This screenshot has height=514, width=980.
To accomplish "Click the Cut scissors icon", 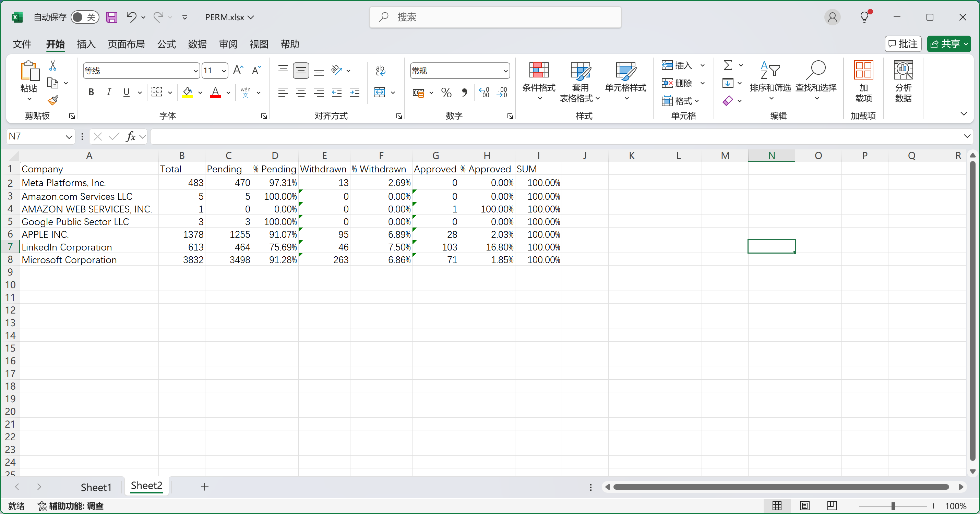I will point(53,66).
